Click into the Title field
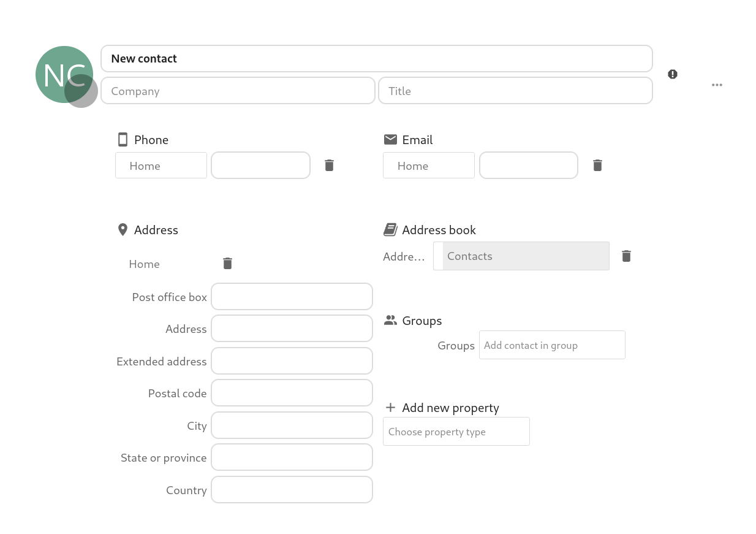 [x=515, y=91]
